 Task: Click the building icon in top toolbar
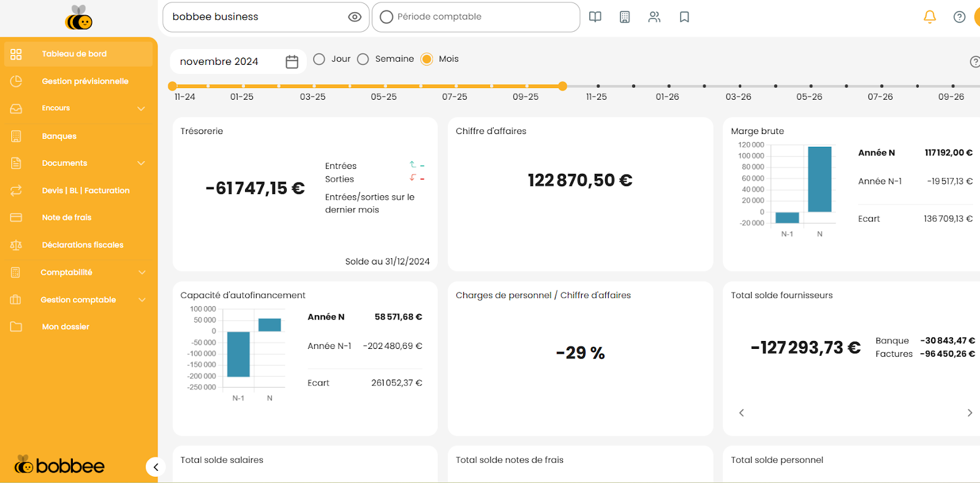click(624, 17)
